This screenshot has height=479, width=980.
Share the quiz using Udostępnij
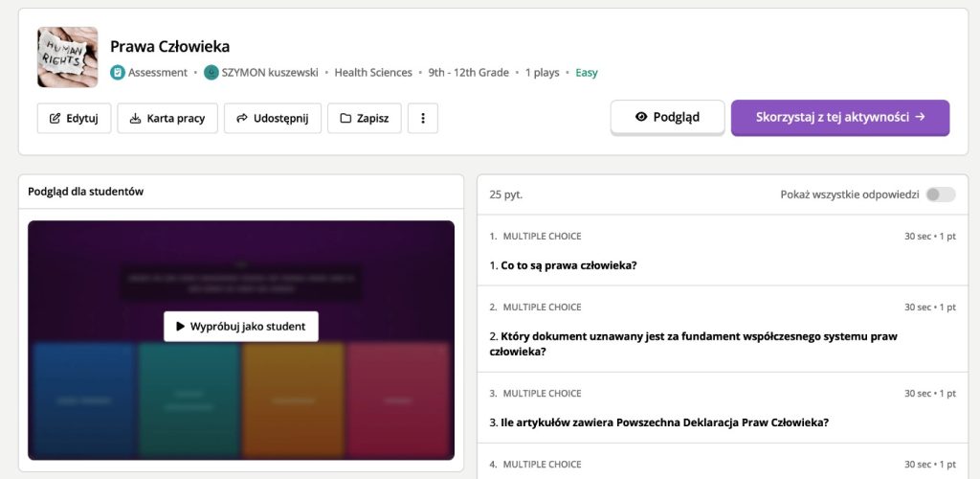pos(273,118)
